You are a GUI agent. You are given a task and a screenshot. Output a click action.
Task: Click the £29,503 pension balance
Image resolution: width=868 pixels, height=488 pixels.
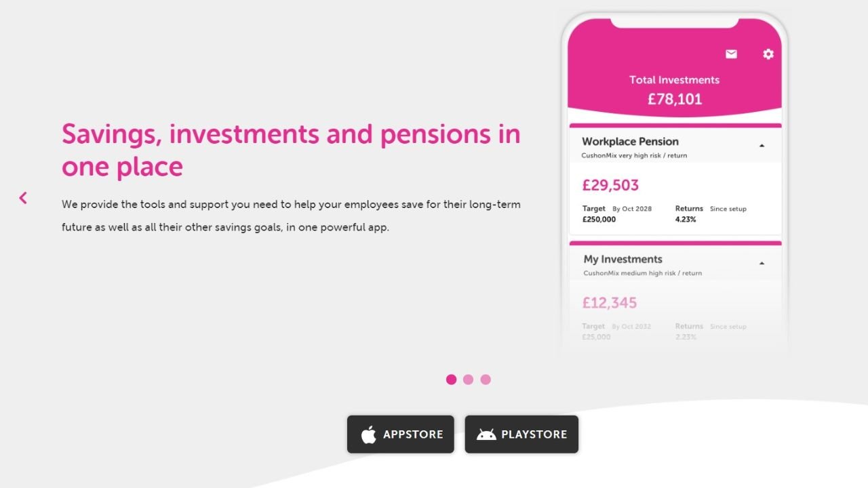(x=610, y=185)
